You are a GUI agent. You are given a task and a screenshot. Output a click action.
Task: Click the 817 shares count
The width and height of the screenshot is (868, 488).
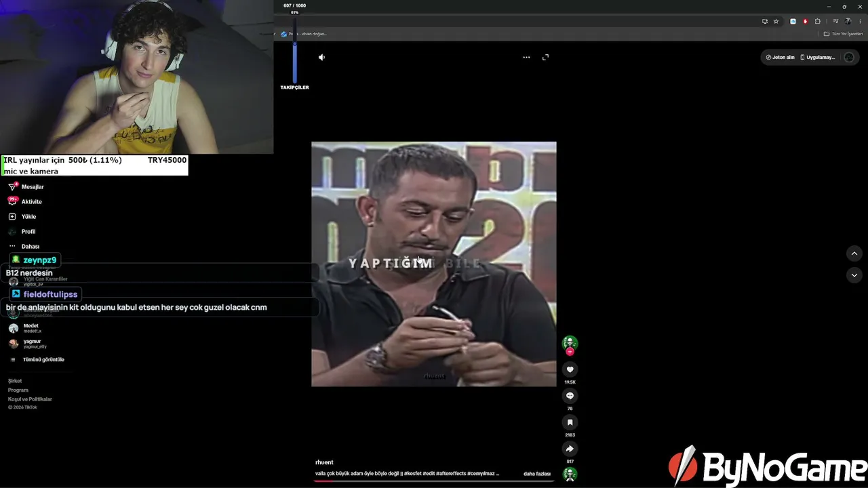(x=570, y=462)
